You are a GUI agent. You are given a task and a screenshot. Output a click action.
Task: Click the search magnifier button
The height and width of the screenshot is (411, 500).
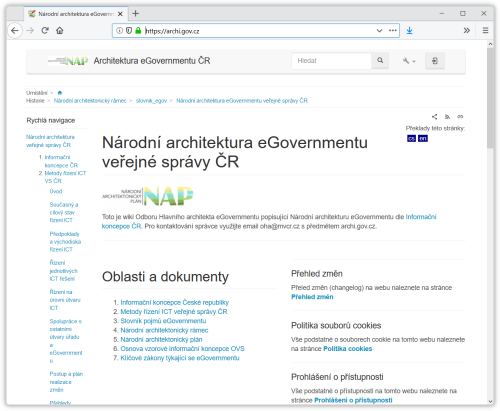pos(380,61)
